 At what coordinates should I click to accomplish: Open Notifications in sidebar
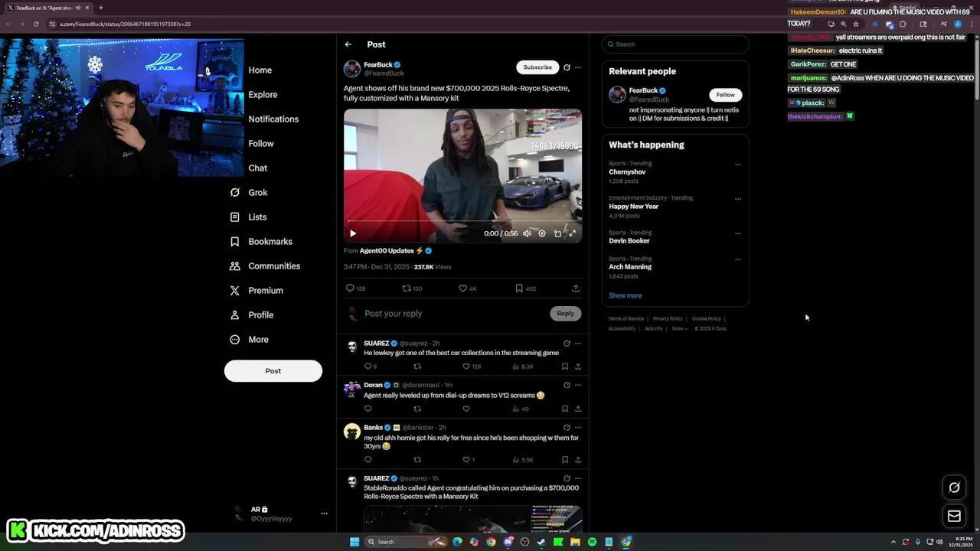pyautogui.click(x=273, y=119)
